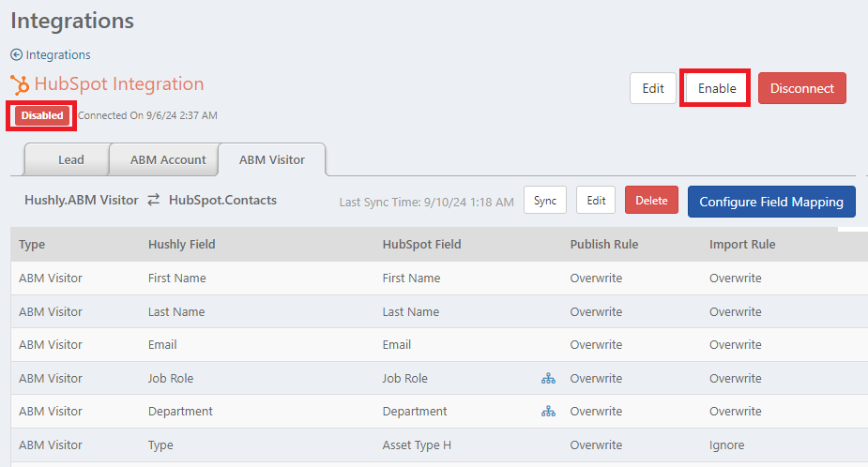Go back via the Integrations link
This screenshot has width=868, height=467.
[58, 54]
